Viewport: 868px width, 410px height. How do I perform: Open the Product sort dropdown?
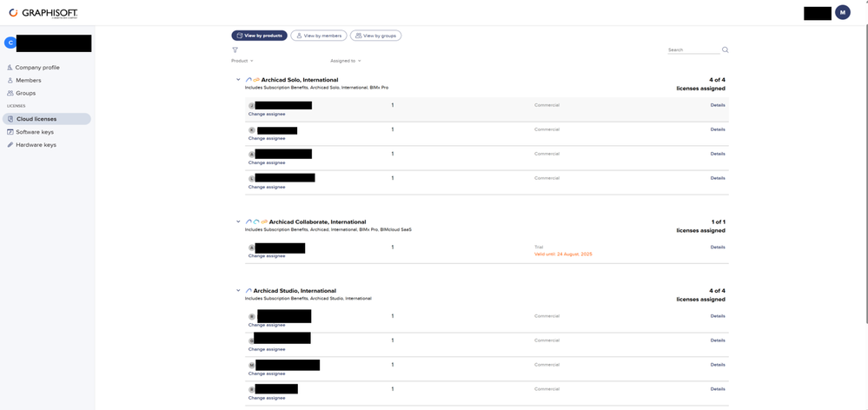(242, 61)
